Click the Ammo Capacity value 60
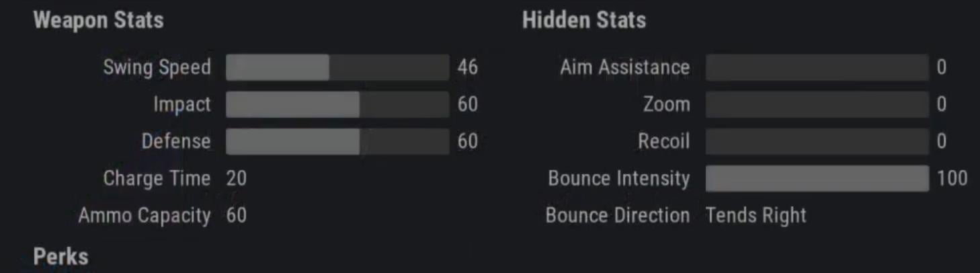Image resolution: width=980 pixels, height=273 pixels. (x=236, y=215)
